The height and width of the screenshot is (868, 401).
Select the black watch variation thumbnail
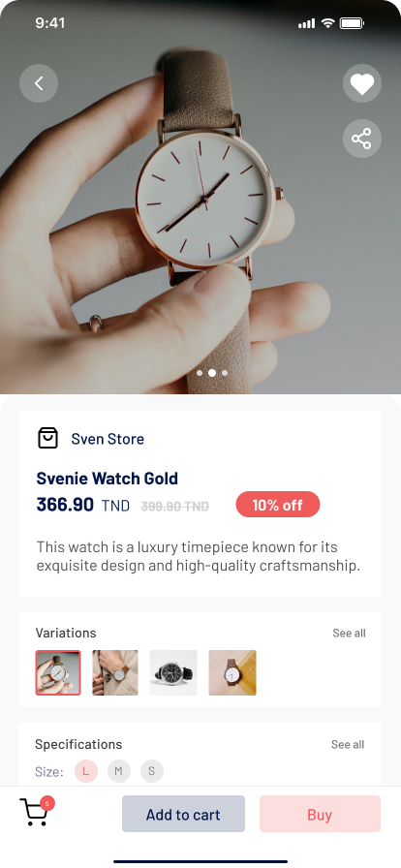coord(173,672)
